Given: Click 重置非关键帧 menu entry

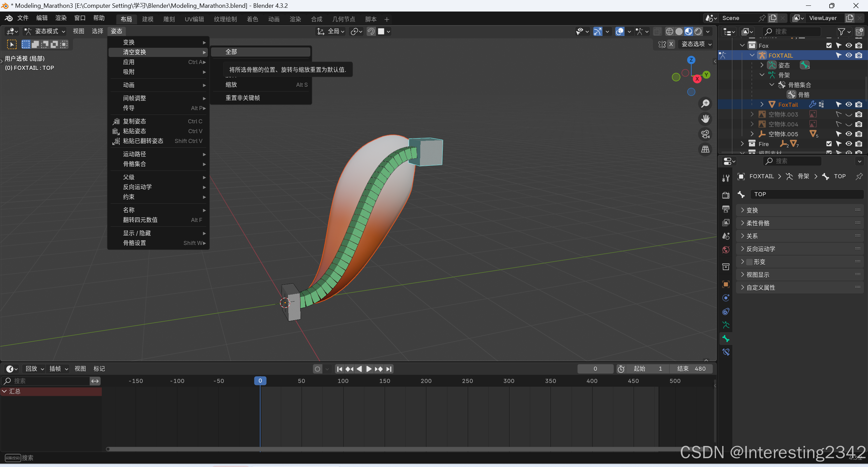Looking at the screenshot, I should pyautogui.click(x=243, y=98).
